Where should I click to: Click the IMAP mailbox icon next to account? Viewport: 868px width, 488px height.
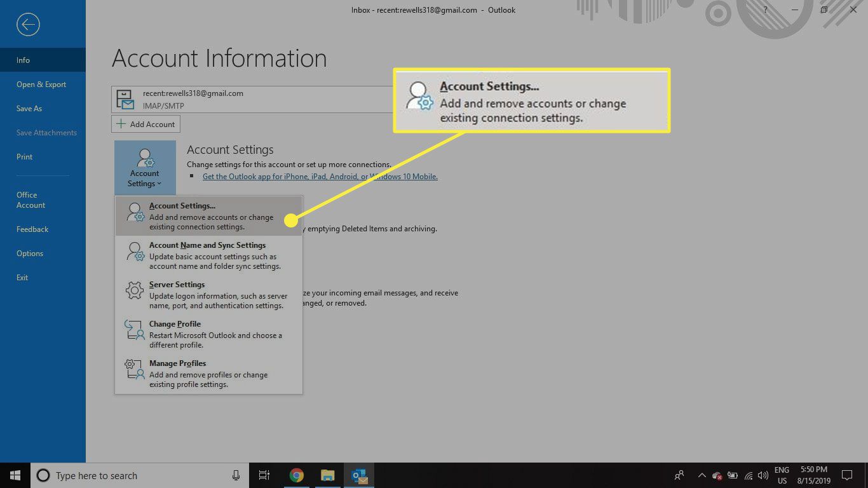click(x=125, y=99)
